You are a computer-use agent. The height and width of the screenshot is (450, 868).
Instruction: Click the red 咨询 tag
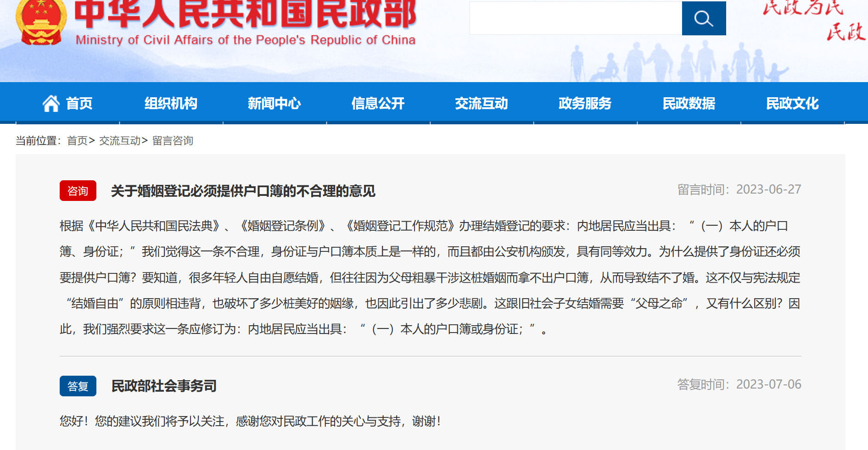[x=78, y=191]
